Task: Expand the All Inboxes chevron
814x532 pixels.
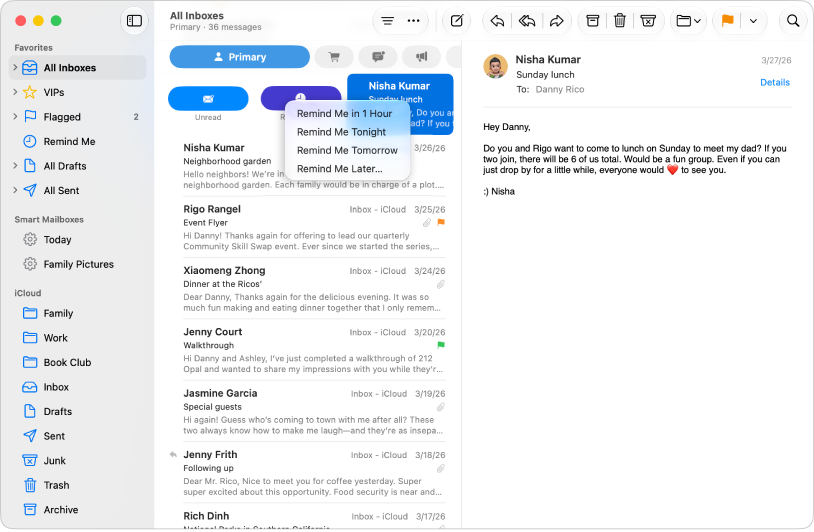Action: [15, 67]
